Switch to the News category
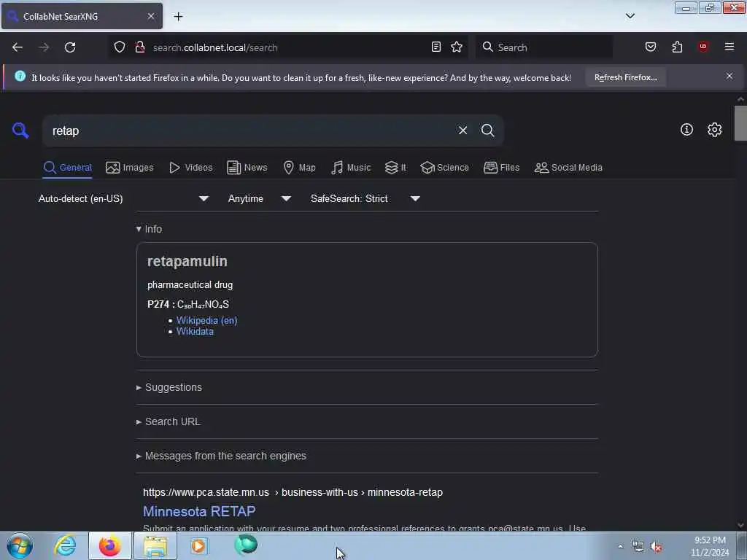 pyautogui.click(x=247, y=168)
